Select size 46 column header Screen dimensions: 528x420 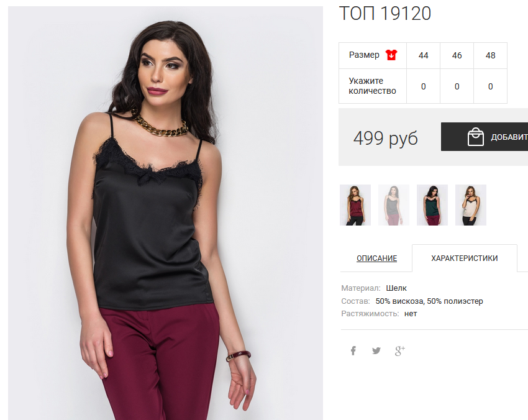pyautogui.click(x=457, y=55)
